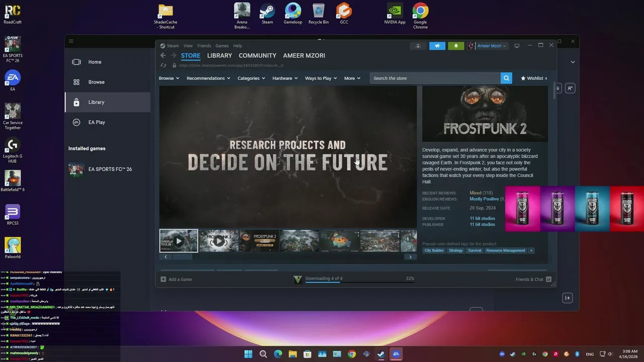Click the Strategy tag
The height and width of the screenshot is (362, 644).
[456, 250]
